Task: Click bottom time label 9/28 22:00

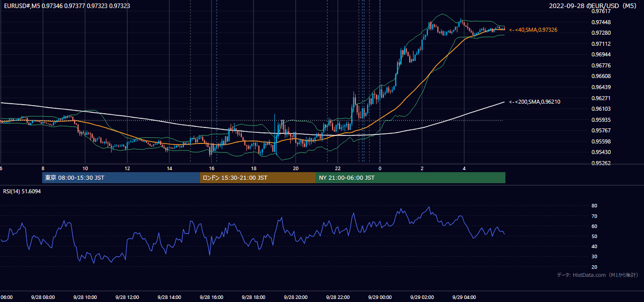Action: [x=338, y=297]
